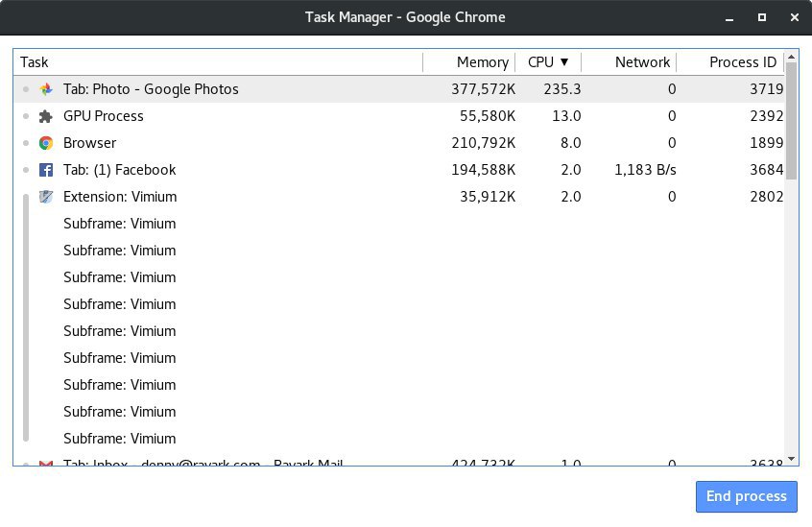Select the Browser task row

398,143
